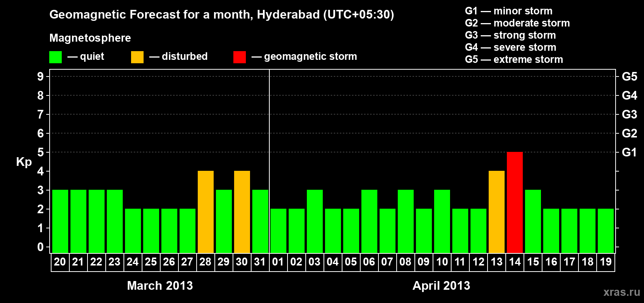Viewport: 644px width, 303px height.
Task: Click the green bar for April 15
Action: [533, 221]
